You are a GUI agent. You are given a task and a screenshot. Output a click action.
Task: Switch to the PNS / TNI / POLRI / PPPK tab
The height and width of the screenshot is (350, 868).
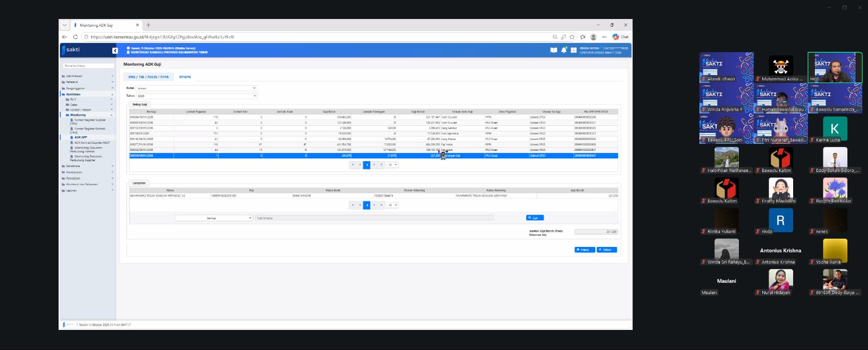149,77
